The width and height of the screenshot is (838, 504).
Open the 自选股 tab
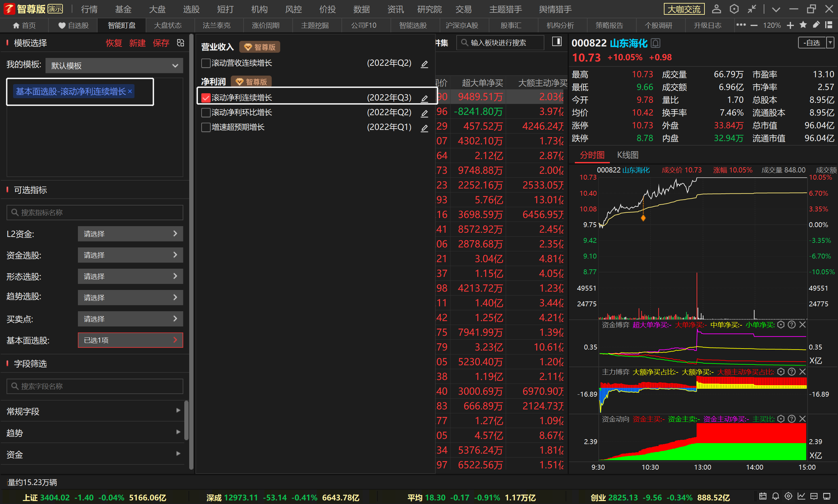(73, 26)
